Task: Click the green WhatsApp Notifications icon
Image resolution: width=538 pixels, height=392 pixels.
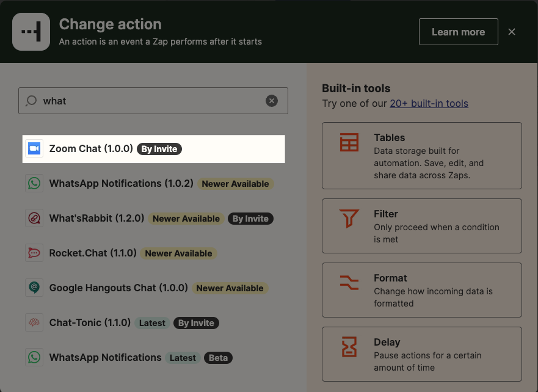Action: (x=34, y=183)
